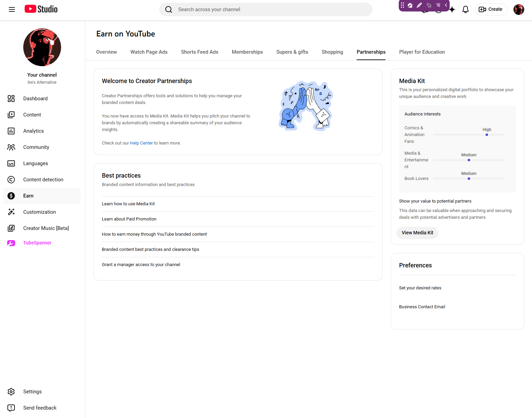Go to Analytics in the sidebar

33,131
